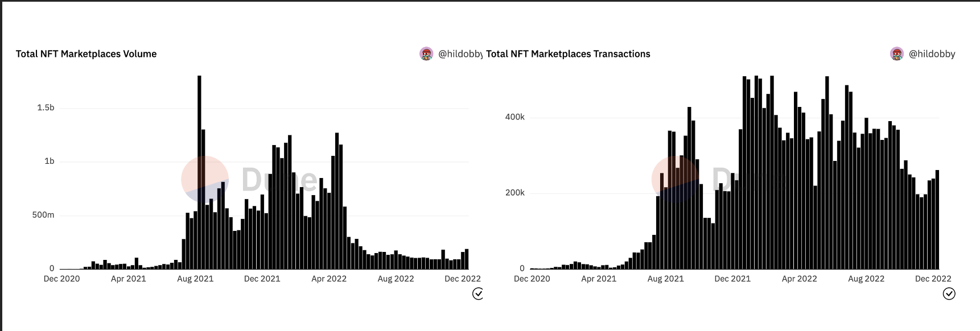Image resolution: width=980 pixels, height=331 pixels.
Task: Click the 500m y-axis label
Action: (x=43, y=215)
